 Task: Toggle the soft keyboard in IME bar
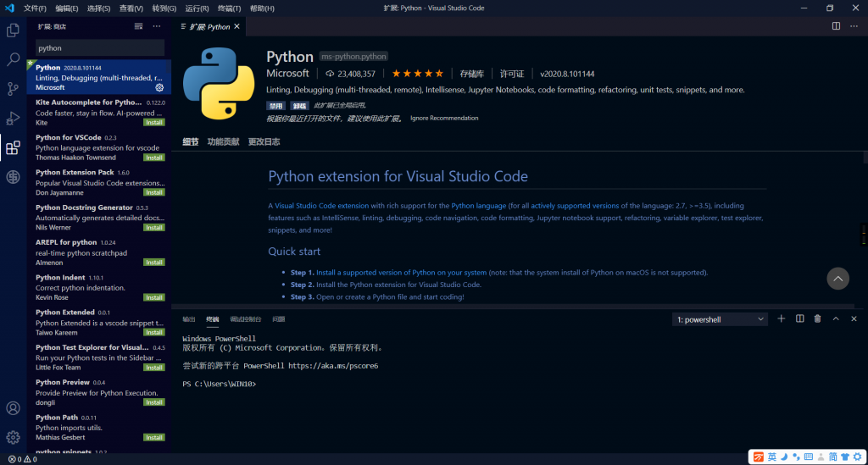point(809,457)
